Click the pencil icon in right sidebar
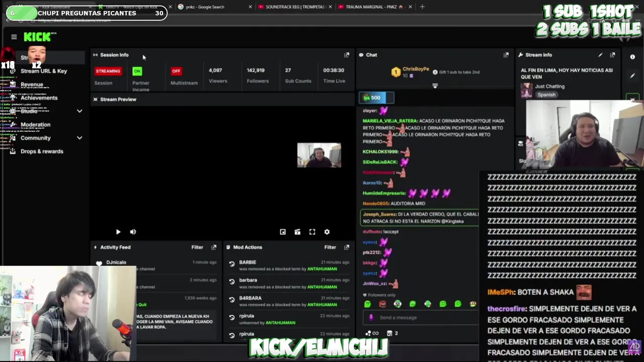 click(632, 76)
